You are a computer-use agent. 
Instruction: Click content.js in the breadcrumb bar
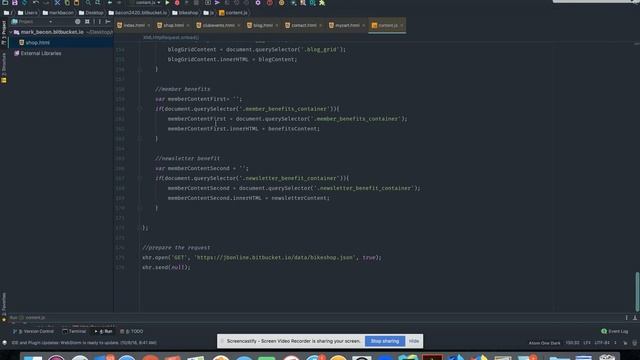click(233, 13)
